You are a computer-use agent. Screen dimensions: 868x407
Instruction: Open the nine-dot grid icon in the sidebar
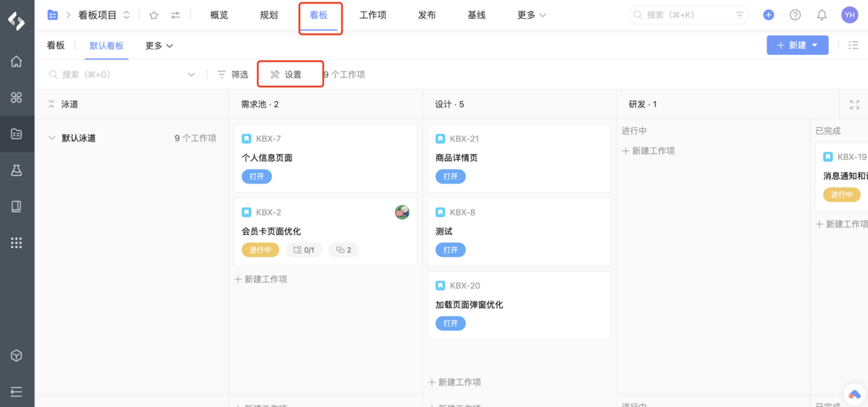pyautogui.click(x=16, y=243)
